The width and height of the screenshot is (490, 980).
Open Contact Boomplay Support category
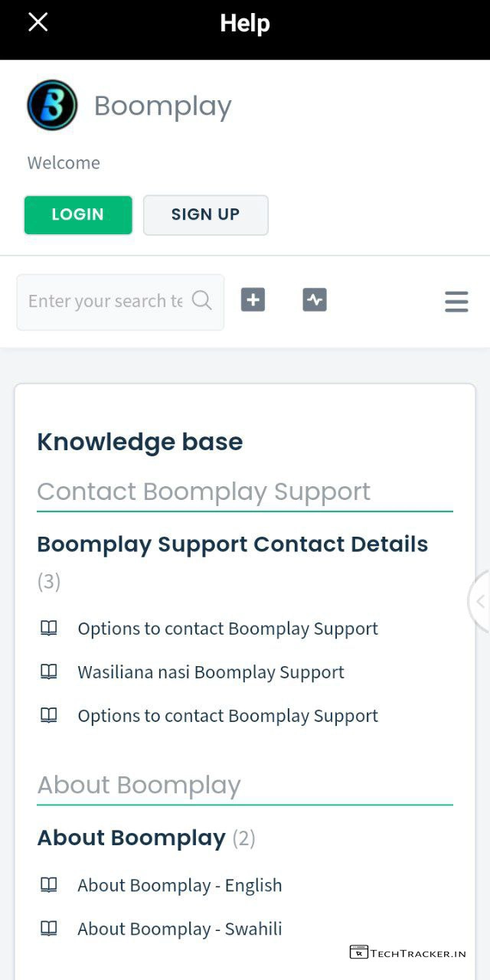click(204, 492)
